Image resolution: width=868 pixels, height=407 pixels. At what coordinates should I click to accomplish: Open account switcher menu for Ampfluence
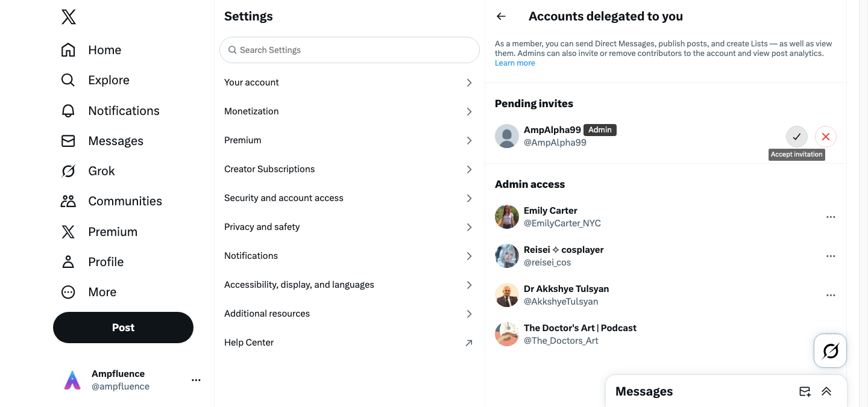(x=196, y=380)
